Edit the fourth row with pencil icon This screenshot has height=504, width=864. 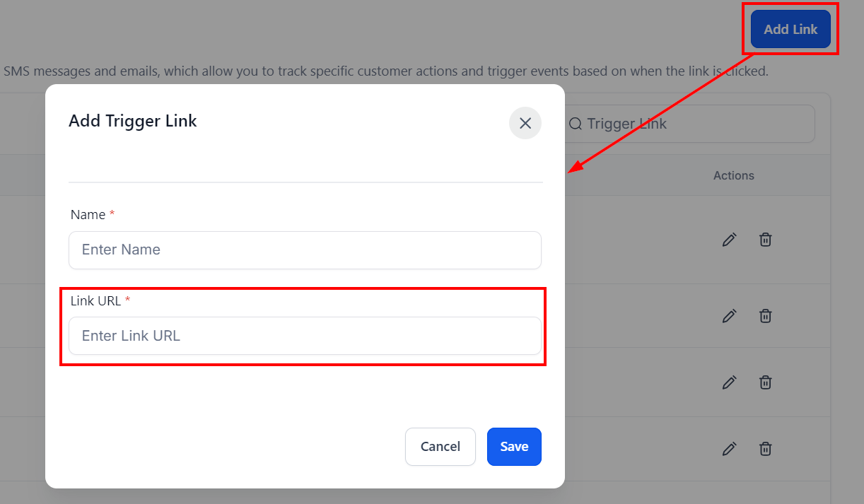point(729,448)
